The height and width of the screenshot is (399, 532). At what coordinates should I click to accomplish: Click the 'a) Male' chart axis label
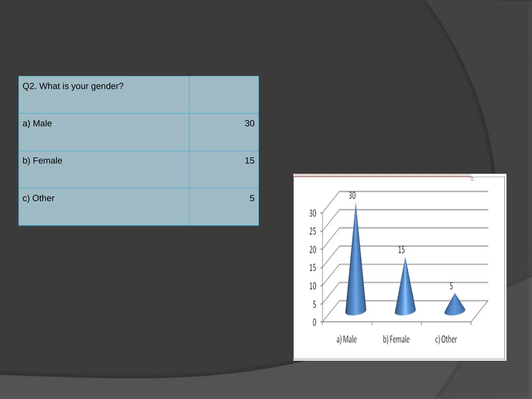[x=347, y=339]
